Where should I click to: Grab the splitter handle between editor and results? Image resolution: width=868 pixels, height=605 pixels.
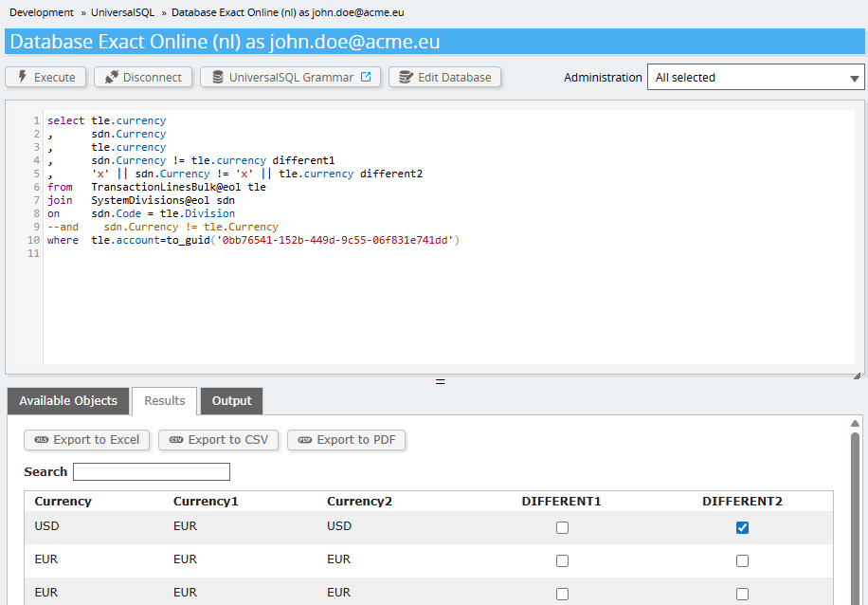pos(440,381)
